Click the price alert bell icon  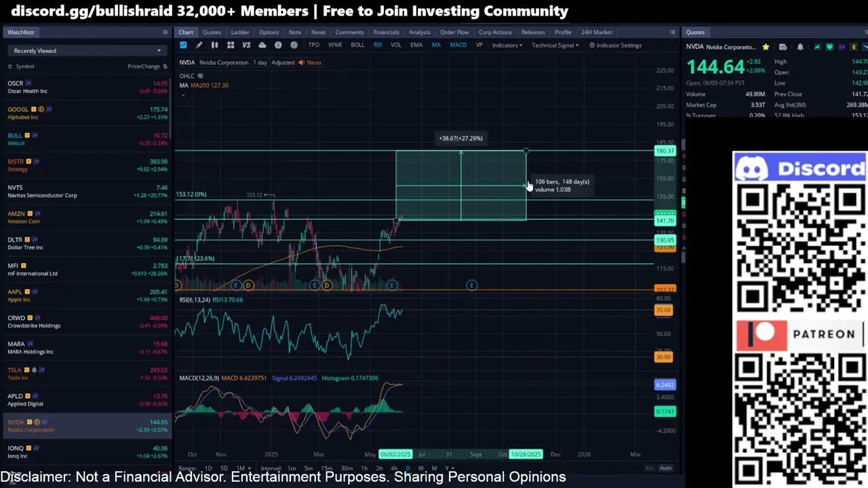tap(800, 47)
